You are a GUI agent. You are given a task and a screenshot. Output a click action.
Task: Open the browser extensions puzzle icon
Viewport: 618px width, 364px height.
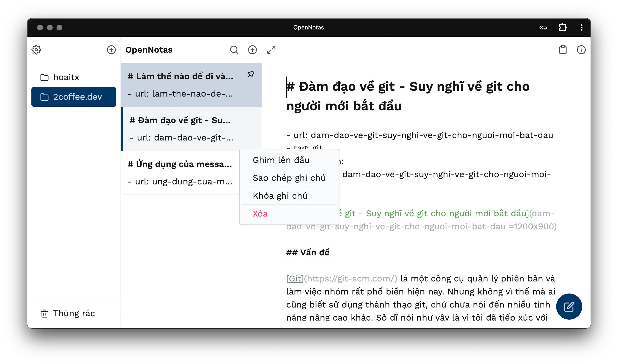click(x=563, y=28)
